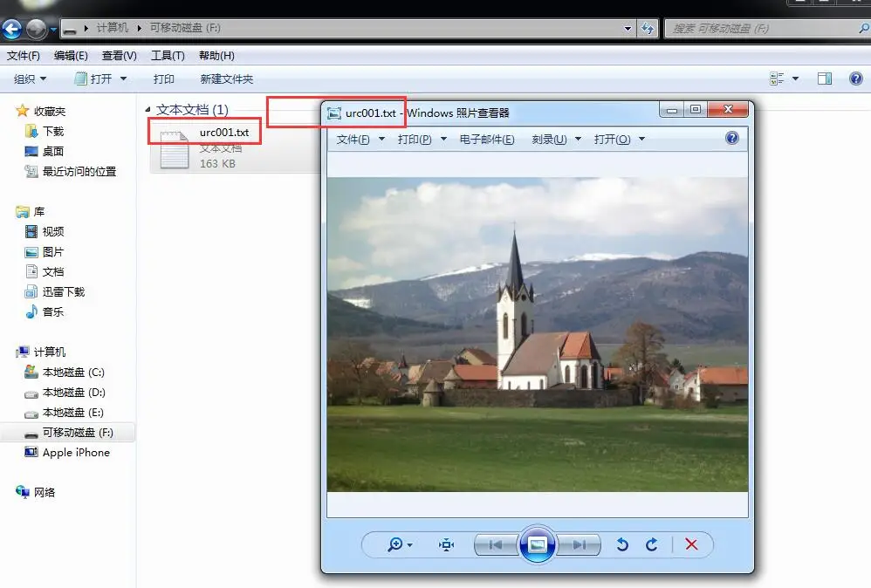Click the 打开 toolbar button in Explorer
Viewport: 871px width, 588px height.
(93, 79)
